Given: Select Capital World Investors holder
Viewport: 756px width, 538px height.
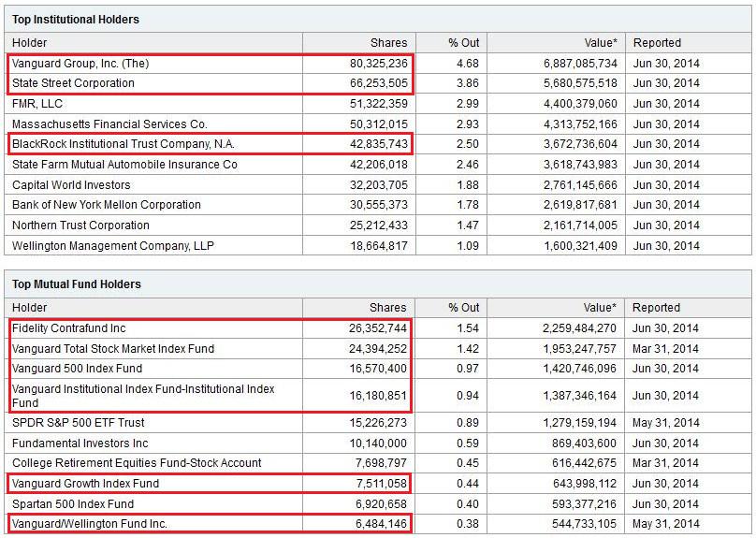Looking at the screenshot, I should [71, 185].
